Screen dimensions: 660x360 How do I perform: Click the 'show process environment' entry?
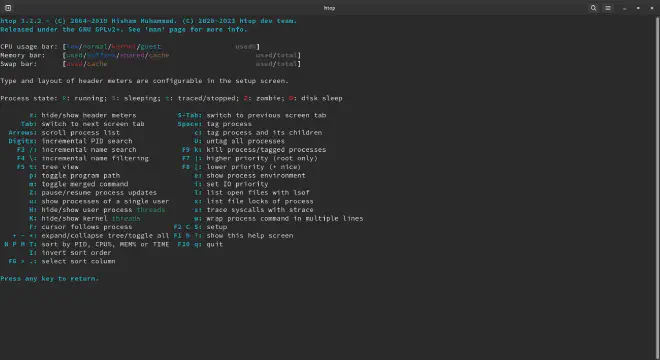[256, 175]
